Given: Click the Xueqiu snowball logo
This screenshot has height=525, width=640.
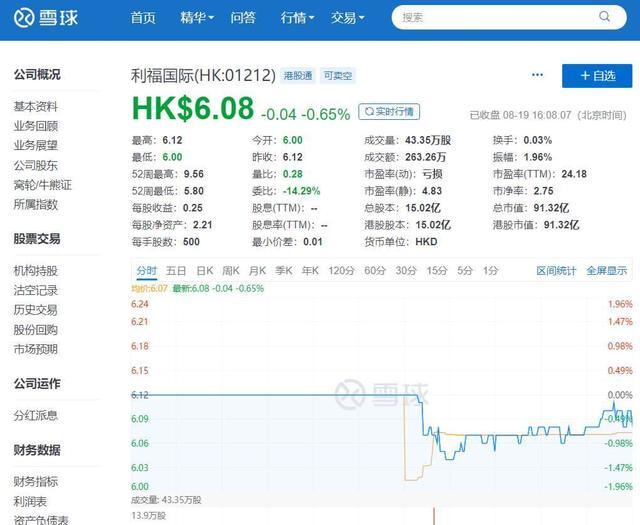Looking at the screenshot, I should click(46, 18).
